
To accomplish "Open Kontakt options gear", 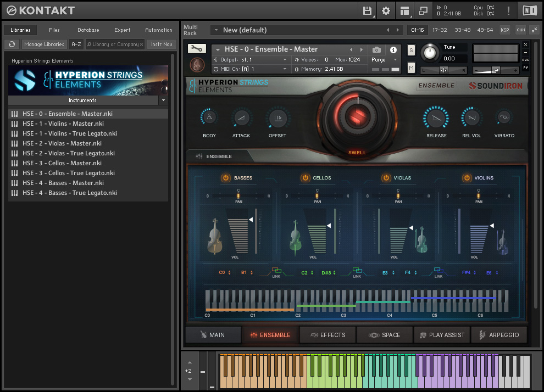I will 386,11.
